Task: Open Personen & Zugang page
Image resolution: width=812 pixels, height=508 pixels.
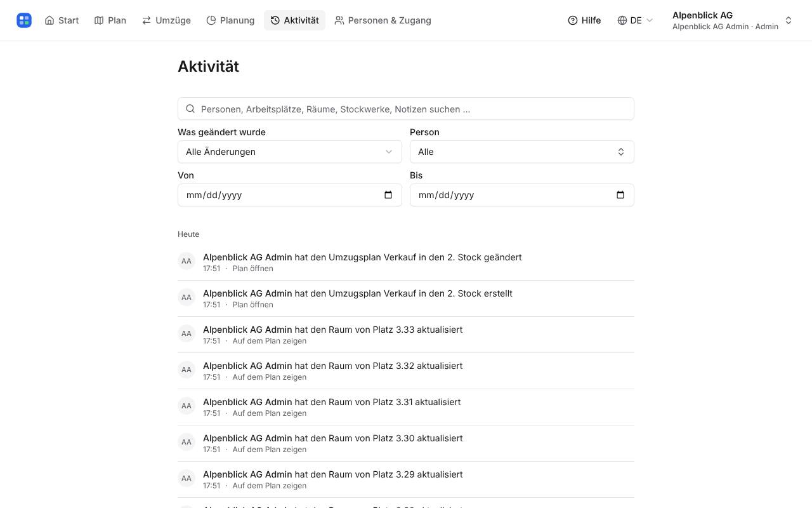Action: pyautogui.click(x=383, y=20)
